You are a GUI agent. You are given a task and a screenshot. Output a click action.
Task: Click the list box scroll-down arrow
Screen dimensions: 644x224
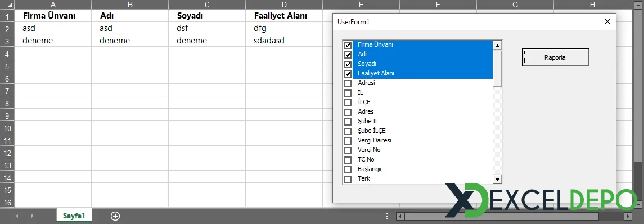click(497, 179)
